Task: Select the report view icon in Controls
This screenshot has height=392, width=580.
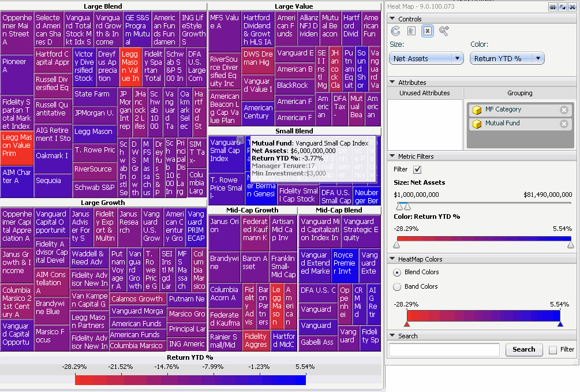Action: [411, 31]
